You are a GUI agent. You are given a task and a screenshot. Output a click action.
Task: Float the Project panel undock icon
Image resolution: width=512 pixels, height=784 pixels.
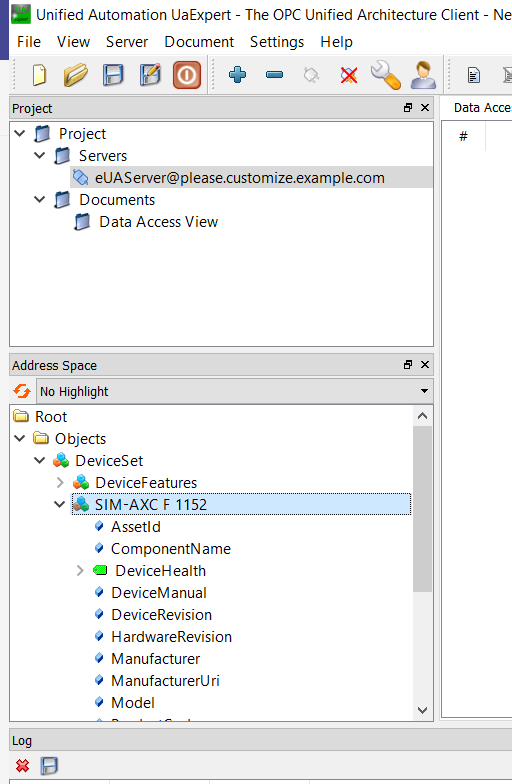[408, 108]
